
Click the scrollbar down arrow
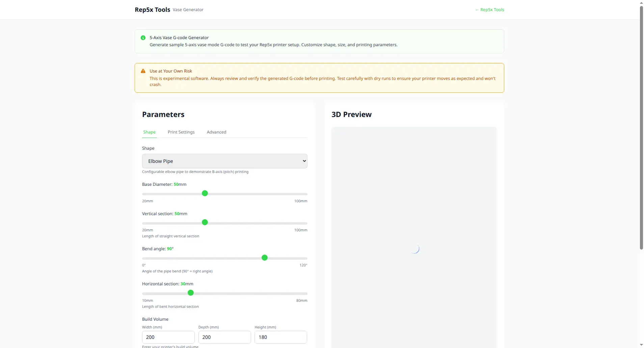(x=641, y=345)
